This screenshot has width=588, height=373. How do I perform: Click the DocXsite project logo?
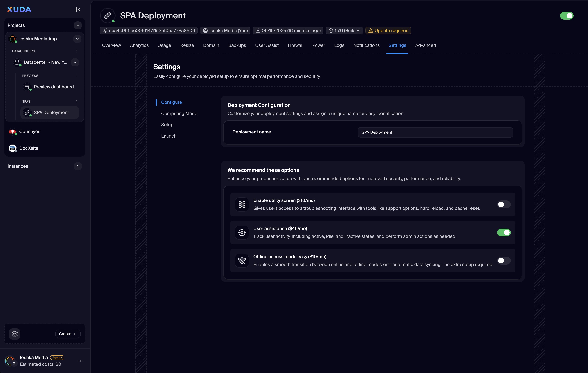pyautogui.click(x=12, y=148)
